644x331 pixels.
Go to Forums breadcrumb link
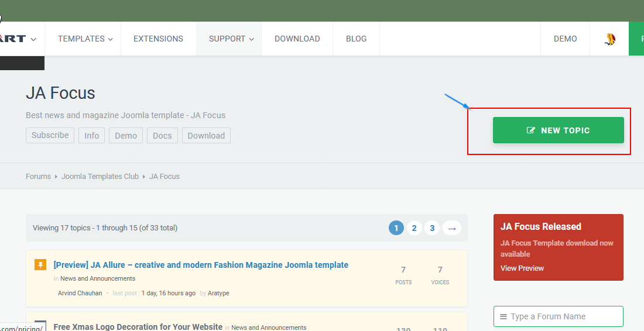coord(38,177)
